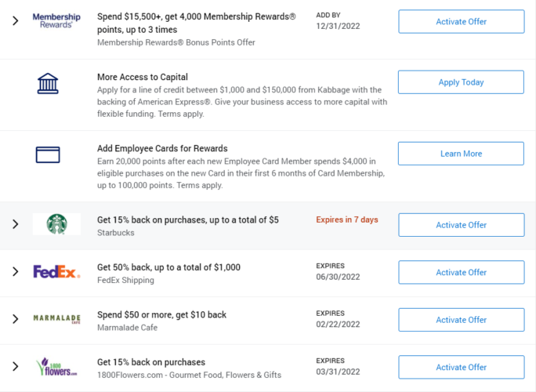Open the 'More Access to Capital' heading

(142, 78)
